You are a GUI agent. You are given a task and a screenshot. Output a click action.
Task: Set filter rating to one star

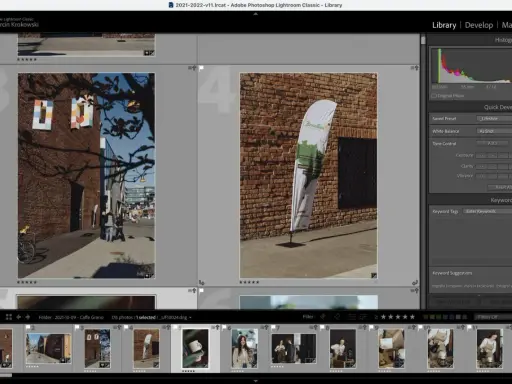point(383,317)
